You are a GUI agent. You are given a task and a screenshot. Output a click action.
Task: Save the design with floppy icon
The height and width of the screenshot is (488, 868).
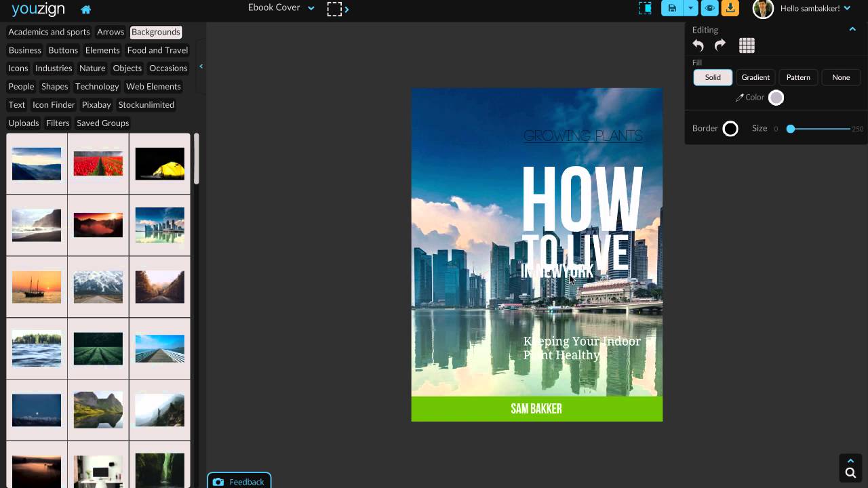672,8
